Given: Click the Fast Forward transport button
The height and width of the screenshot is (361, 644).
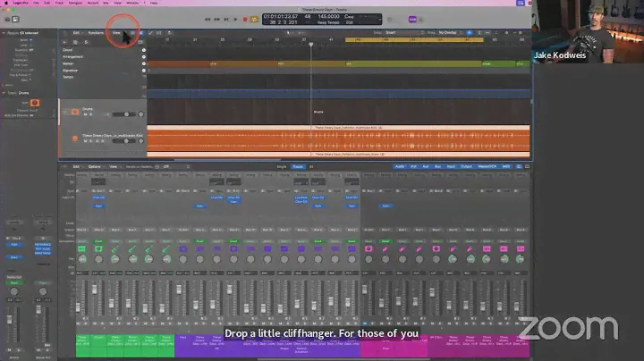Looking at the screenshot, I should 216,19.
